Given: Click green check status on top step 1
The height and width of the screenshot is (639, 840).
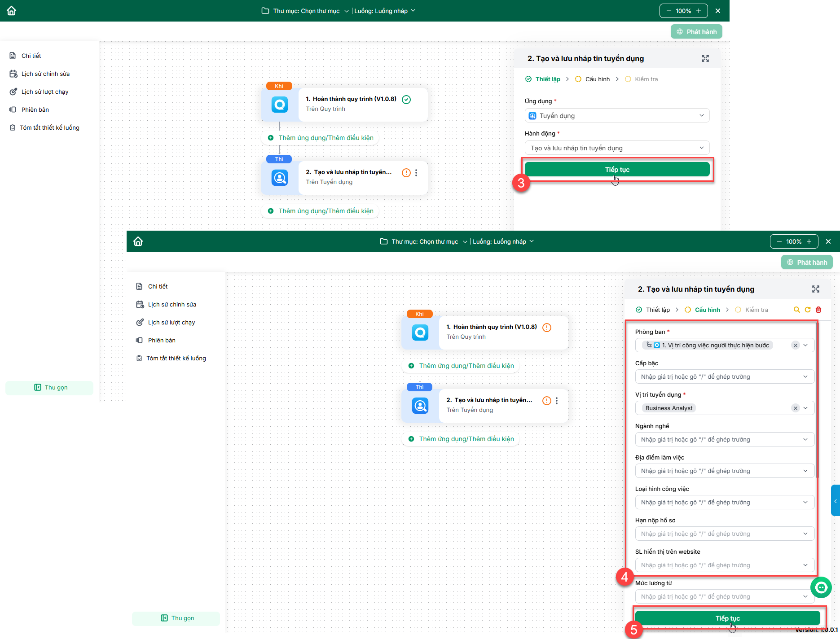Looking at the screenshot, I should (x=406, y=100).
